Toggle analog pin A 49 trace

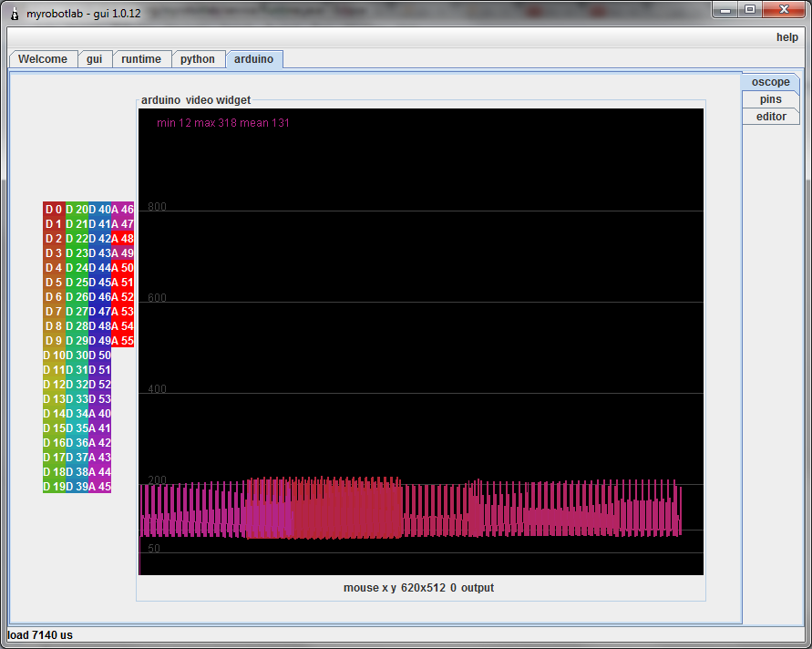[123, 252]
